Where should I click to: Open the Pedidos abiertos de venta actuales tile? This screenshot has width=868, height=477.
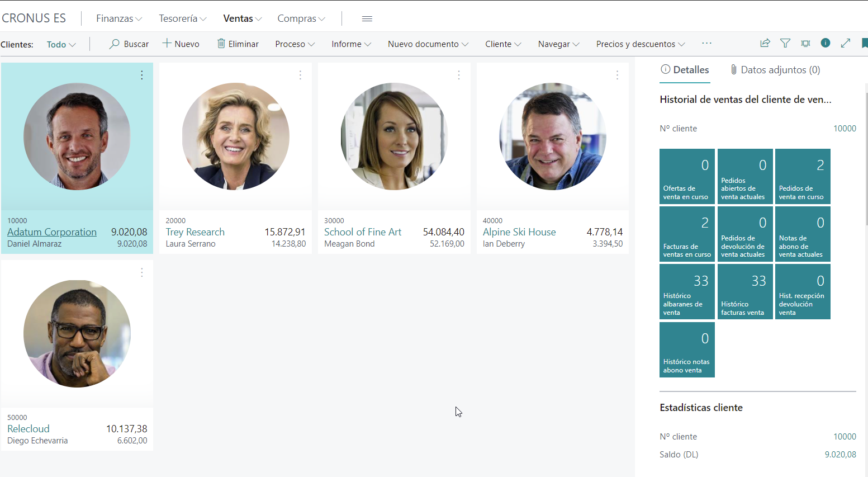(x=745, y=176)
